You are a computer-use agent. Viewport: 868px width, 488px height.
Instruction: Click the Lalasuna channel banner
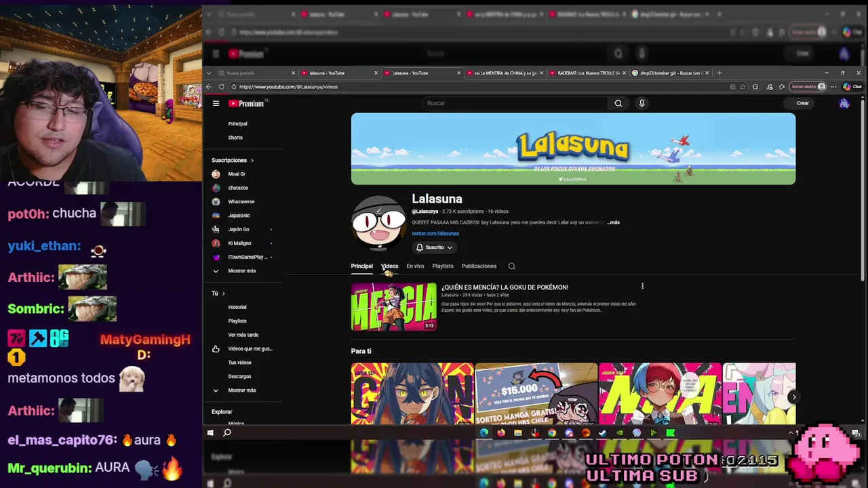click(573, 149)
